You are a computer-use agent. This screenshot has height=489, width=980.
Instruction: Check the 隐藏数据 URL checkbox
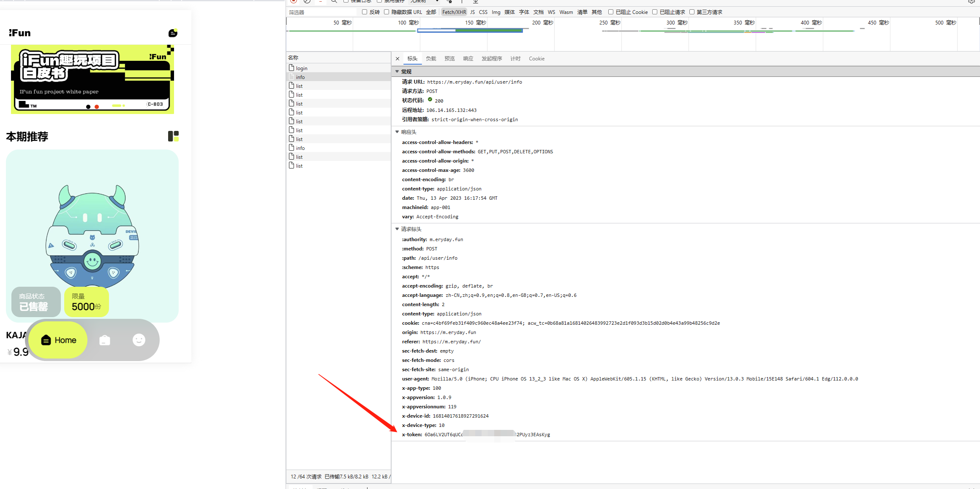(387, 12)
